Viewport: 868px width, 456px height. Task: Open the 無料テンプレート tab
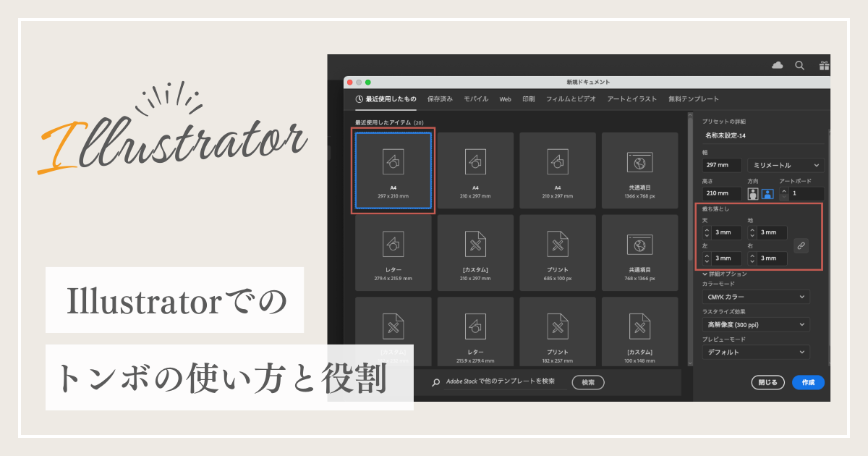(694, 99)
